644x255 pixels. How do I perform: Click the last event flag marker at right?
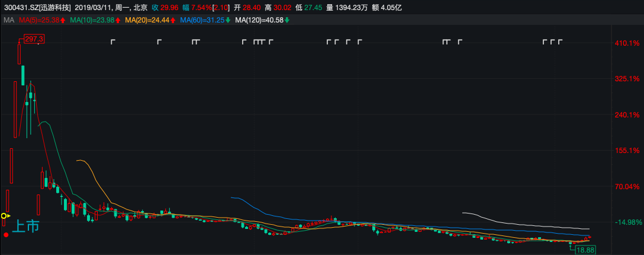560,42
